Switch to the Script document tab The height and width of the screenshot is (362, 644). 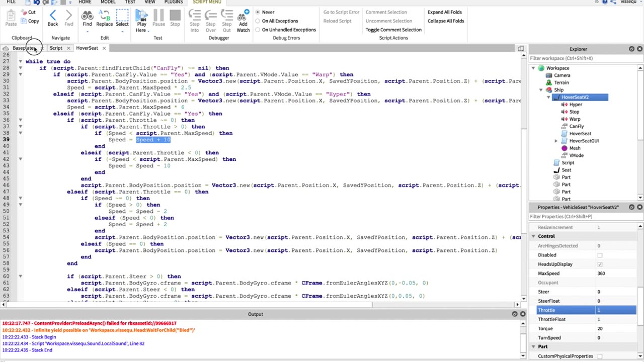tap(56, 48)
